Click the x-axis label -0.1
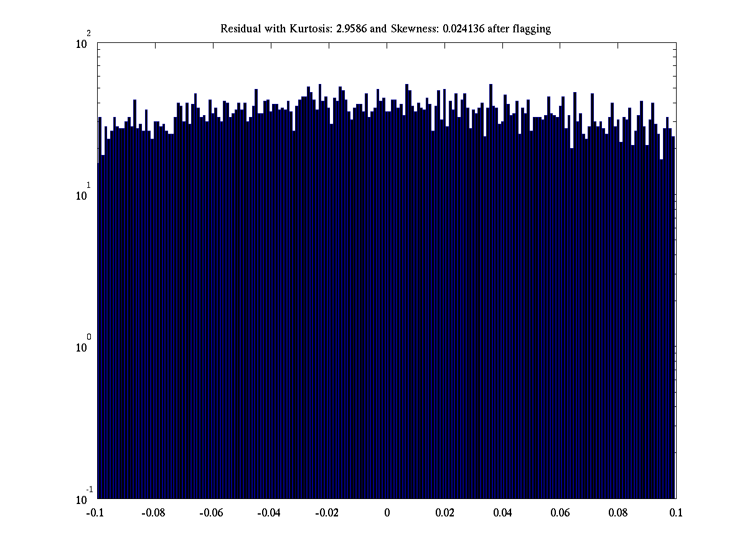This screenshot has width=747, height=560. tap(95, 513)
